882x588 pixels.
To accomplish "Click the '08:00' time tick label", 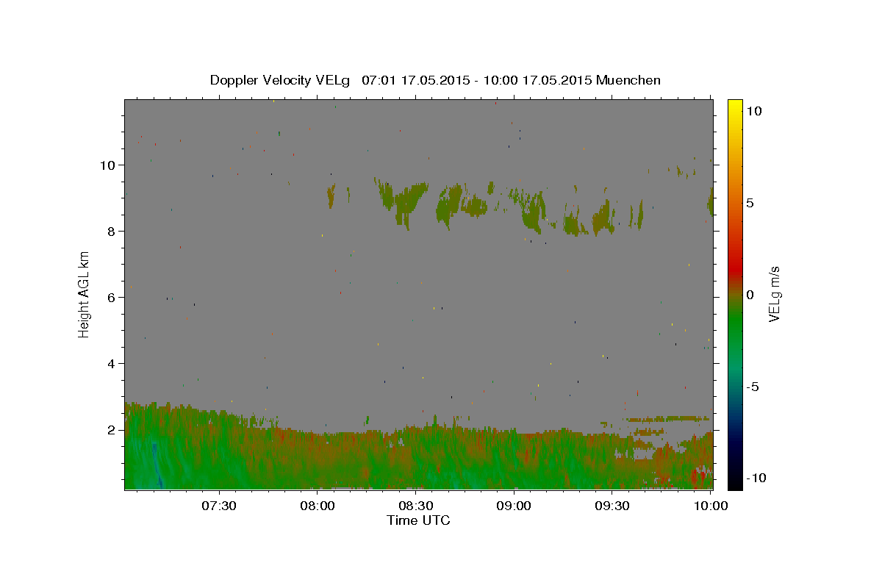I will point(318,506).
